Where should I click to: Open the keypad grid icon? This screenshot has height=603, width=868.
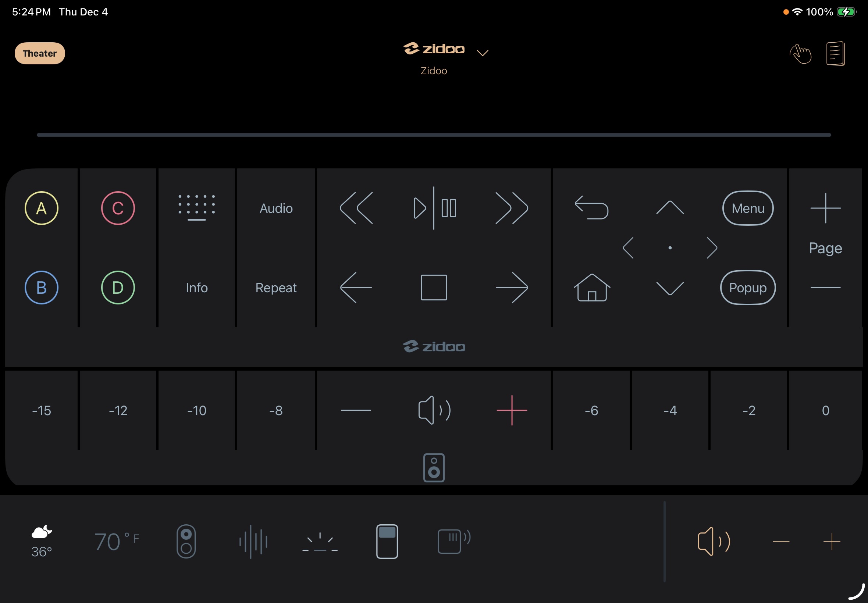point(196,208)
